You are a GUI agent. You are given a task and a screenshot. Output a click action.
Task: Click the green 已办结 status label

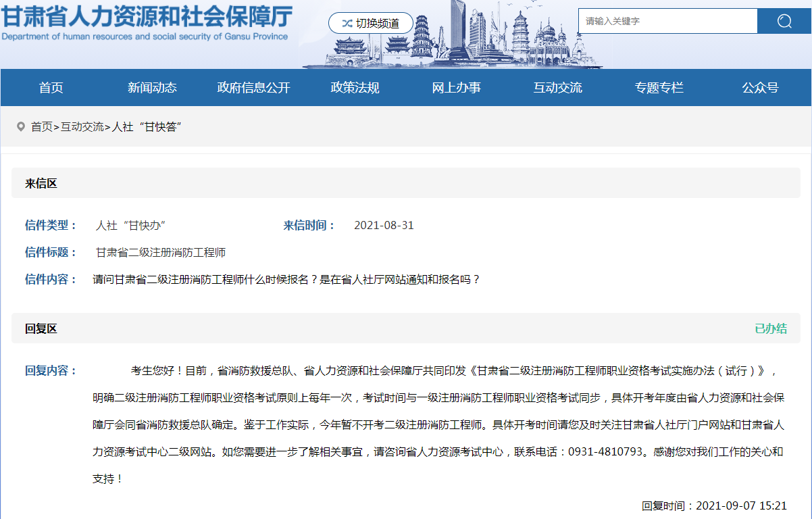(x=770, y=328)
